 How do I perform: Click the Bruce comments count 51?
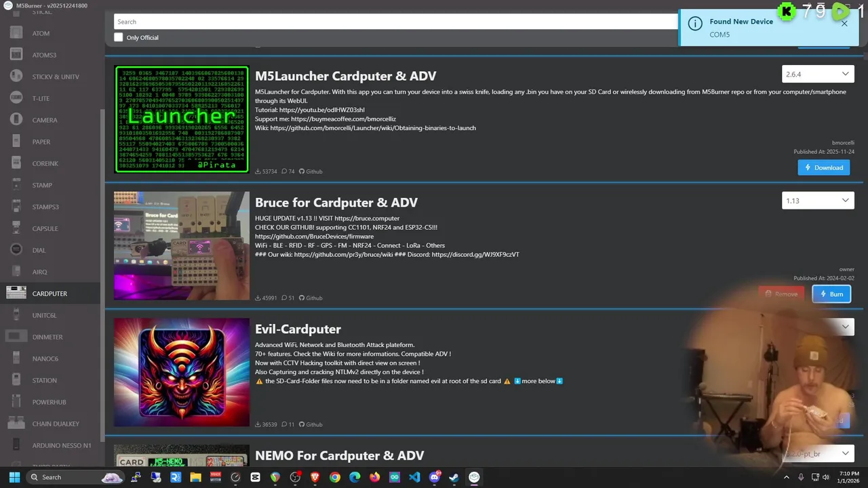click(x=288, y=298)
